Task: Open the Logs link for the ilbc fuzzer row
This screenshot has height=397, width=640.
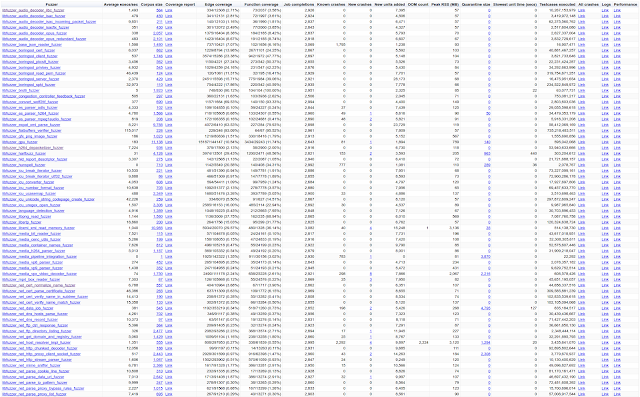Action: click(x=605, y=10)
